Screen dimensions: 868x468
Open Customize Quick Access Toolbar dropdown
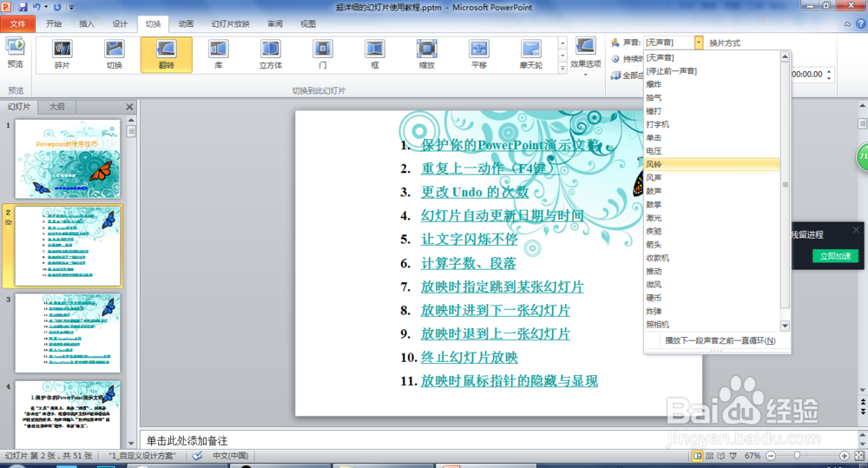tap(72, 7)
